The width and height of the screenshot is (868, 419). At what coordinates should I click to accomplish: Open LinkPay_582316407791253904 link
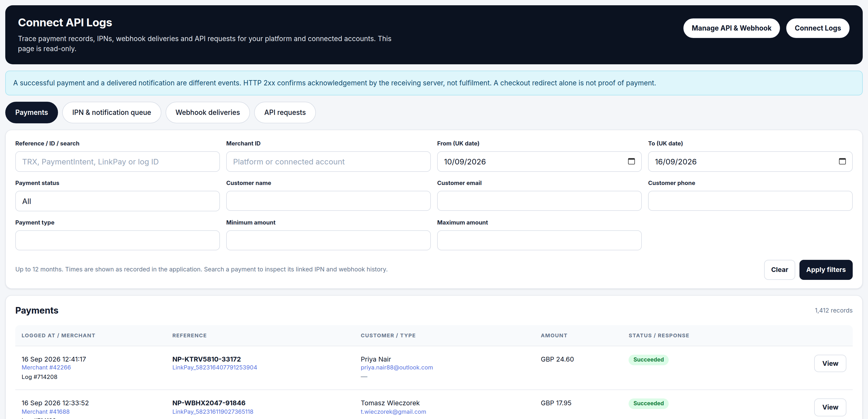tap(215, 367)
